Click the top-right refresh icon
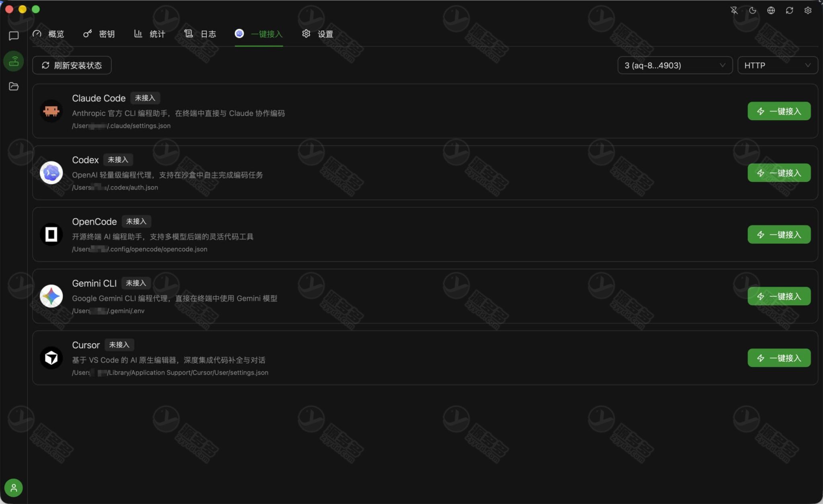This screenshot has width=823, height=504. 789,10
